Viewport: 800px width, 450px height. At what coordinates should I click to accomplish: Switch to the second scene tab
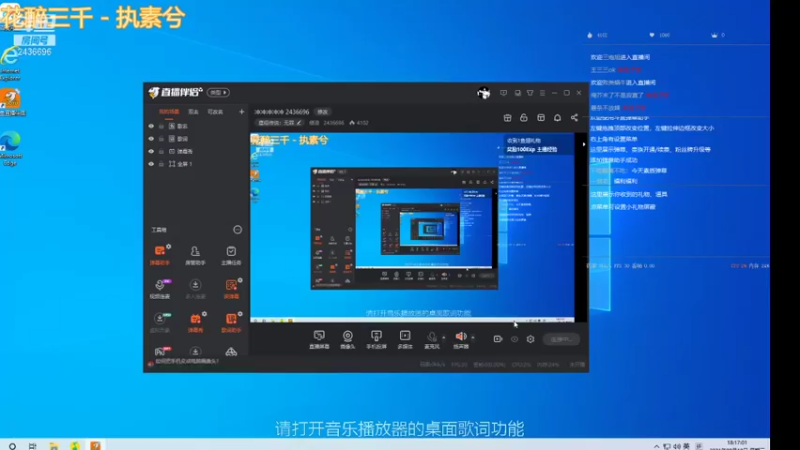coord(193,112)
